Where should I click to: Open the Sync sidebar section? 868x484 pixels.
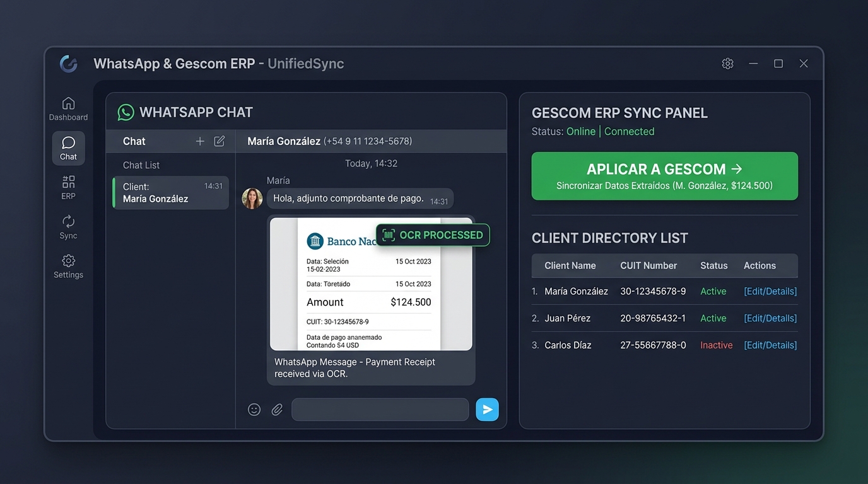coord(68,228)
